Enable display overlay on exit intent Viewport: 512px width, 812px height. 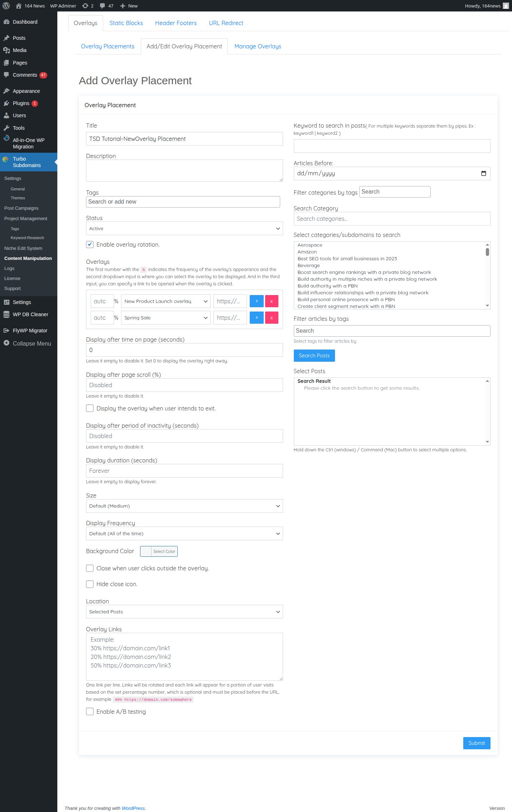tap(90, 408)
